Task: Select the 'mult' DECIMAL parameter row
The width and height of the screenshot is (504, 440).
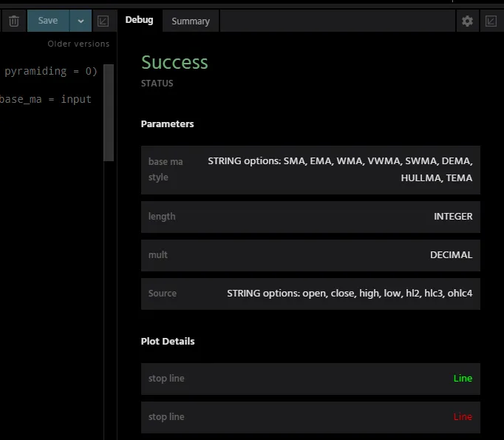Action: (310, 255)
